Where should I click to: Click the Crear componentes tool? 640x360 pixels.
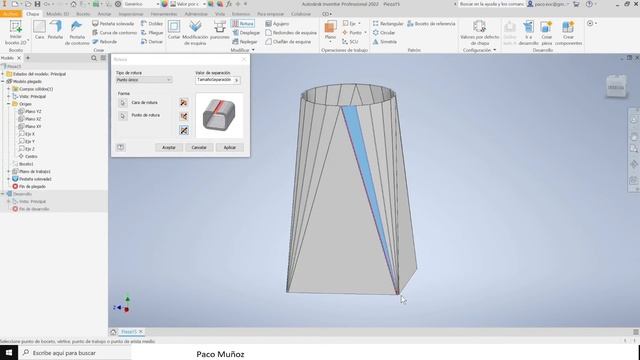tap(568, 32)
